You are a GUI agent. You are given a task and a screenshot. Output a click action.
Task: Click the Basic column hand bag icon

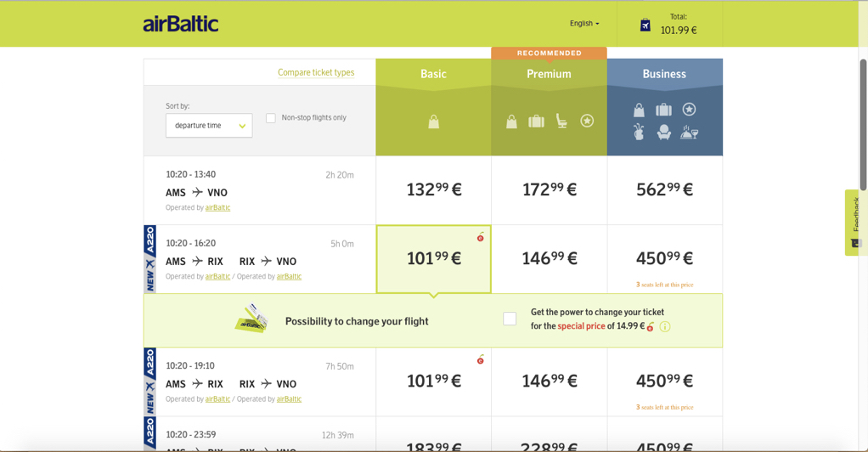[x=433, y=121]
